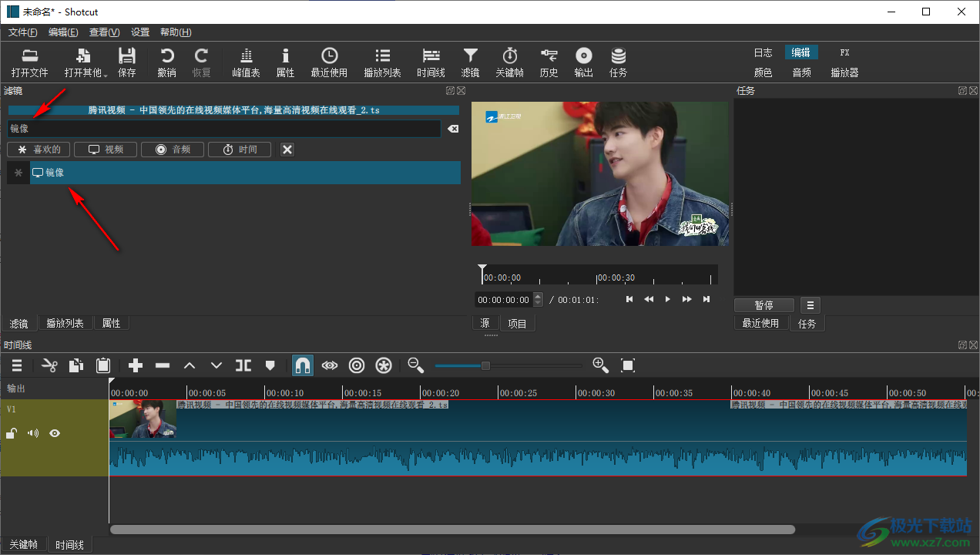The width and height of the screenshot is (980, 555).
Task: Click the Save toolbar icon
Action: [x=127, y=62]
